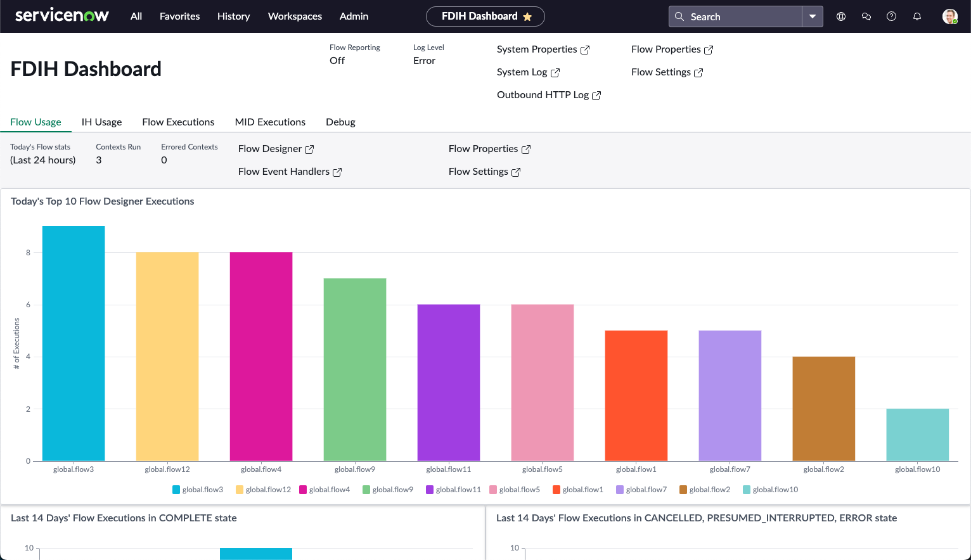Click Last 14 Days' COMPLETE state chart title
This screenshot has height=560, width=971.
124,518
